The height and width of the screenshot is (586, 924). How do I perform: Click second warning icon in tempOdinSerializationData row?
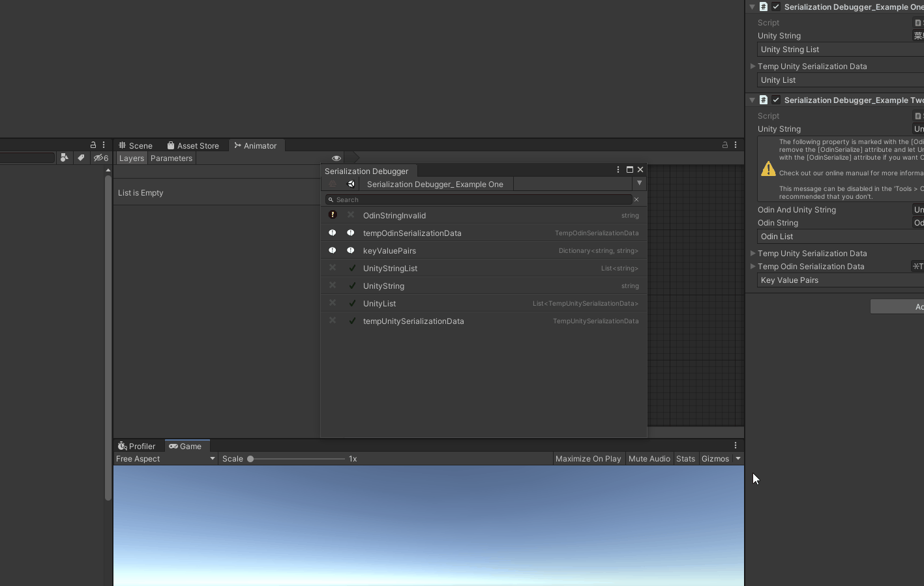(351, 233)
